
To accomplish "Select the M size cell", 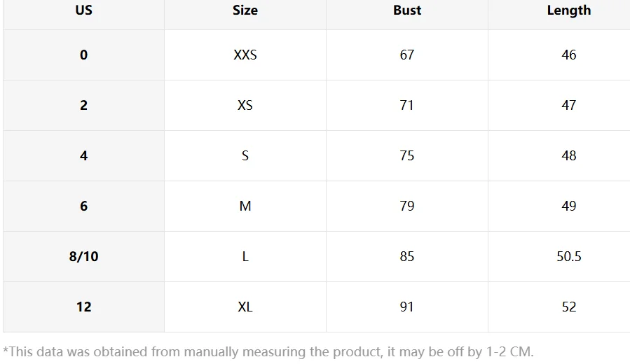I will pos(245,206).
